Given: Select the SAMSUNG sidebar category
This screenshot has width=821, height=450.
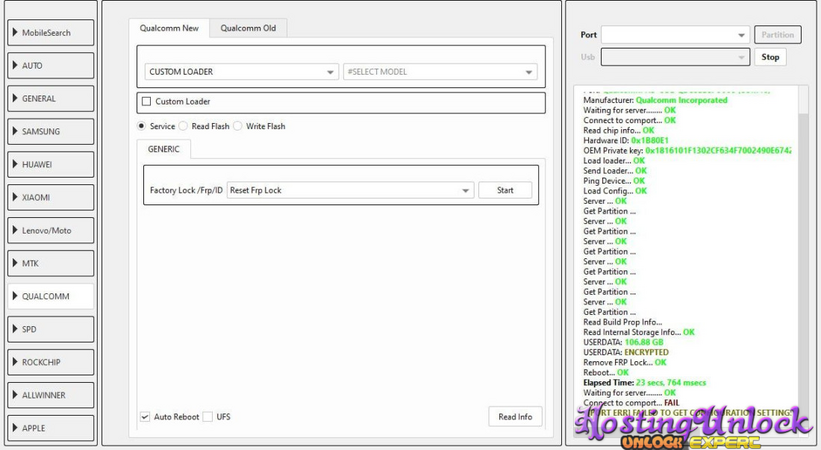Looking at the screenshot, I should click(51, 131).
